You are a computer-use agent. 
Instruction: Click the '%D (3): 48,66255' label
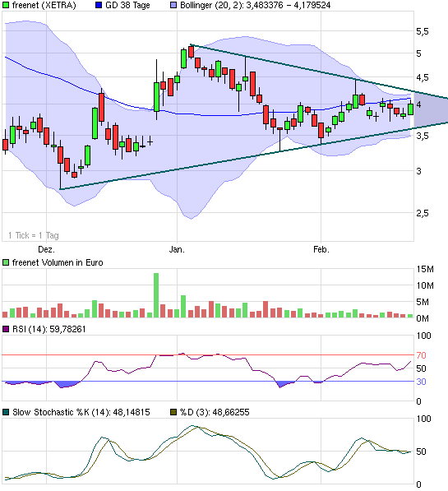point(215,412)
